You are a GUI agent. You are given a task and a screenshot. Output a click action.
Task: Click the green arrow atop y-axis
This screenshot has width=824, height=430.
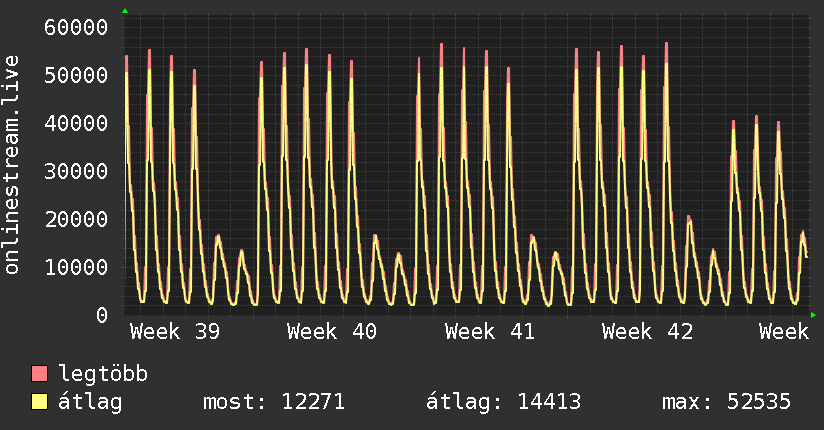tap(125, 11)
